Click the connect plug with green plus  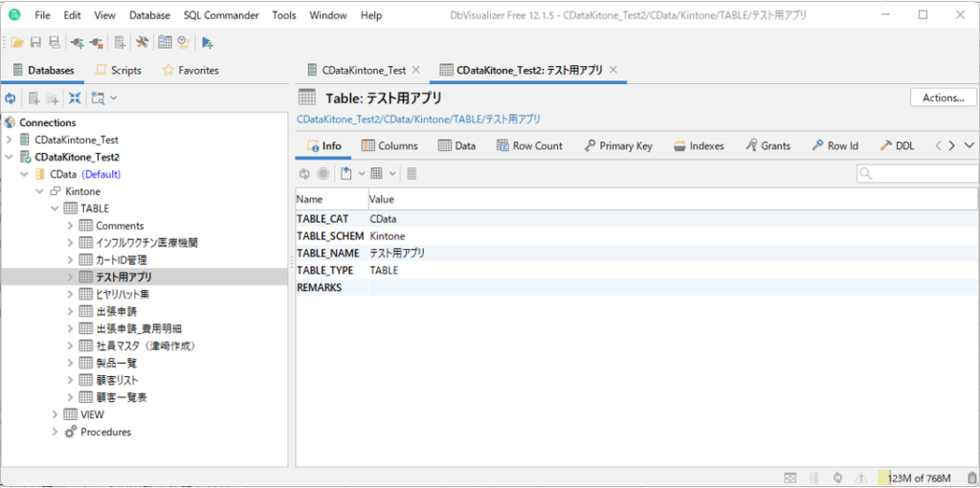78,42
